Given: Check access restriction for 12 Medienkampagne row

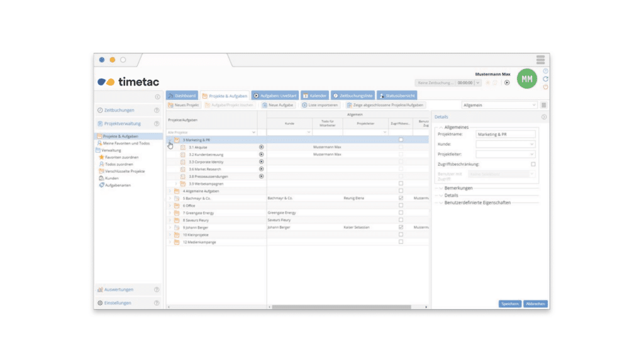Looking at the screenshot, I should coord(401,242).
